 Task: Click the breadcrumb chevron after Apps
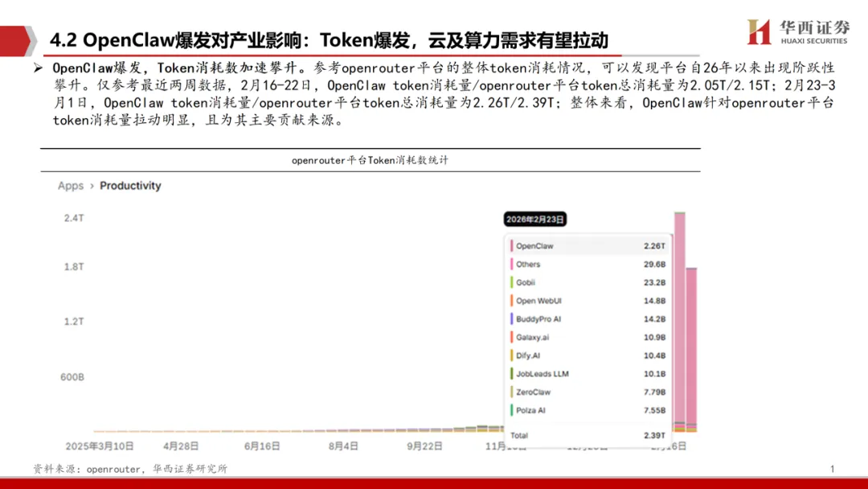92,186
